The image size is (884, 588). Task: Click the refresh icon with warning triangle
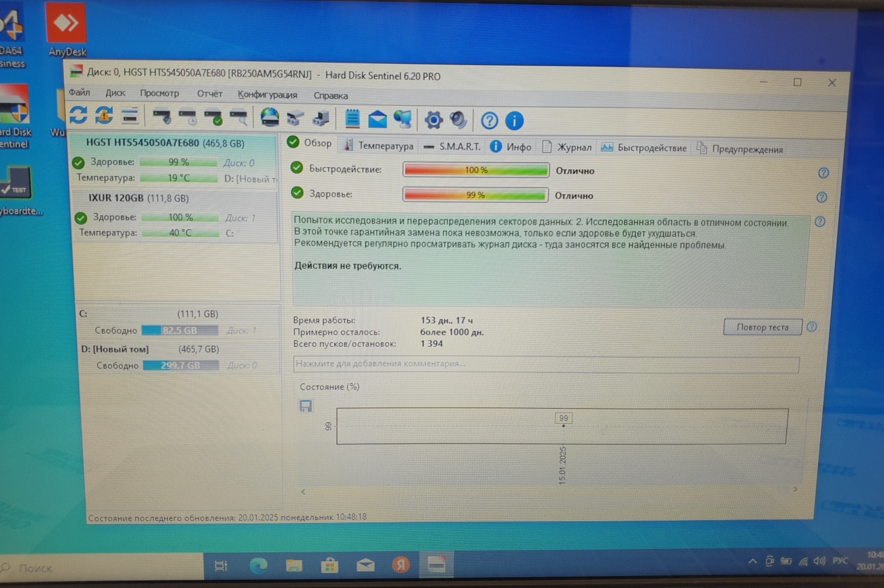[104, 115]
